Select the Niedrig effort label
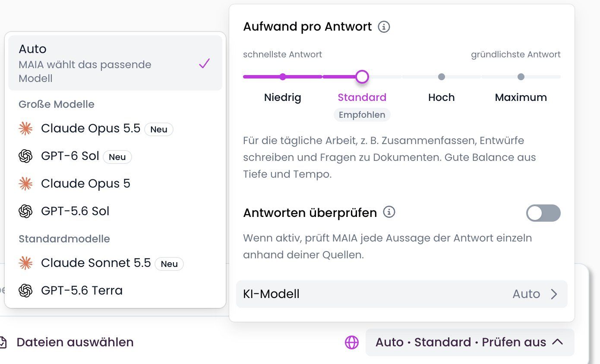600x364 pixels. [x=283, y=97]
